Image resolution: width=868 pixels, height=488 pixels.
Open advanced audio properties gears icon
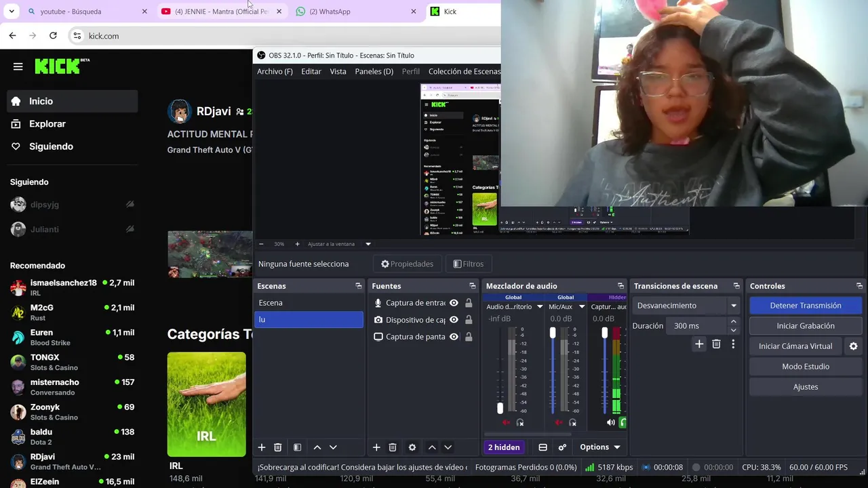pyautogui.click(x=562, y=447)
